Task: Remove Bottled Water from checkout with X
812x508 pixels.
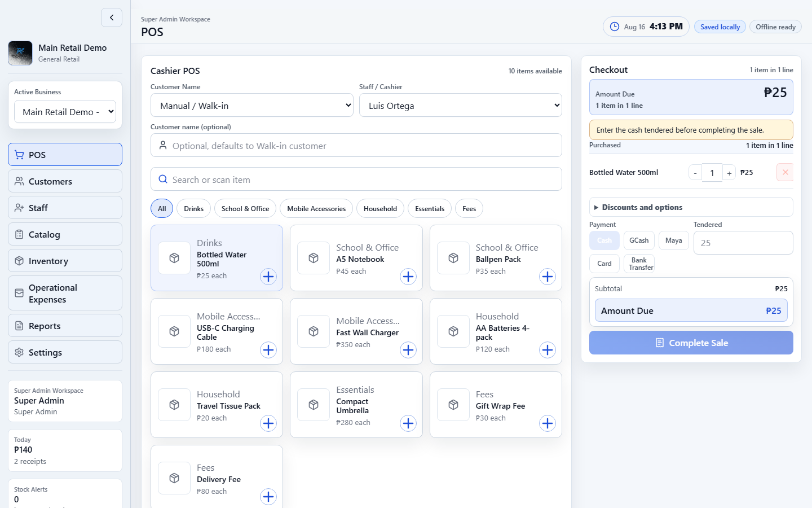Action: 785,172
